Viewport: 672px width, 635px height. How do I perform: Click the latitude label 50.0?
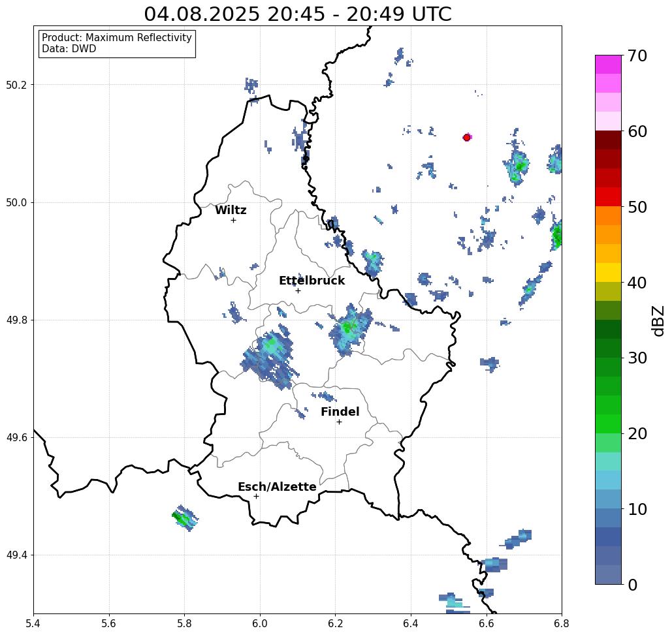click(x=16, y=202)
